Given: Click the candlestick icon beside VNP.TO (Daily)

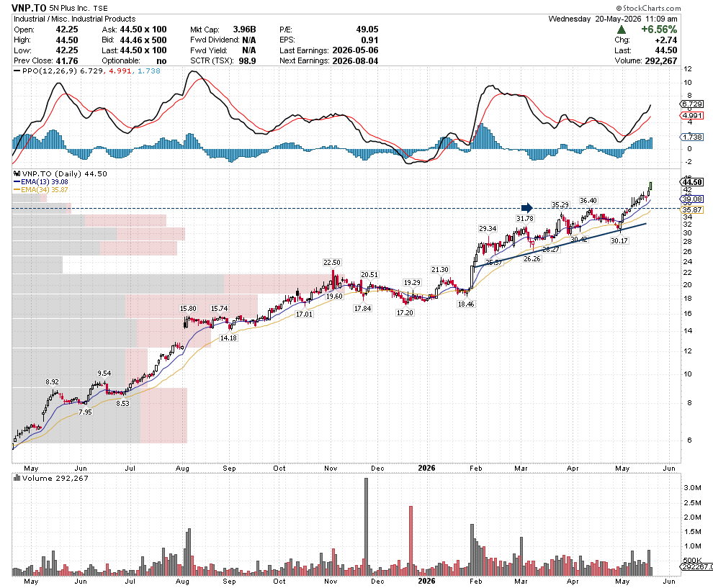Looking at the screenshot, I should (x=17, y=173).
